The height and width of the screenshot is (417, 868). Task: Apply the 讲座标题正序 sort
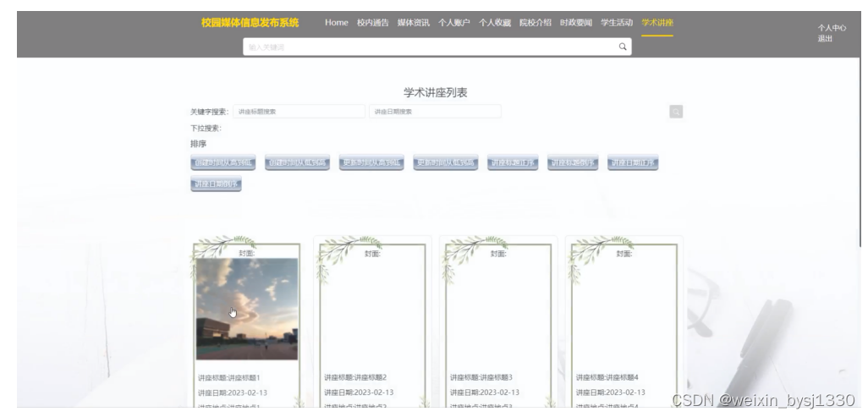point(513,162)
